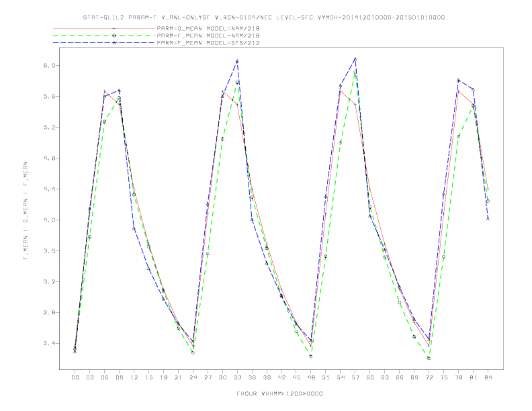Click x-axis hour label 03
Viewport: 532px width, 411px height.
[89, 377]
